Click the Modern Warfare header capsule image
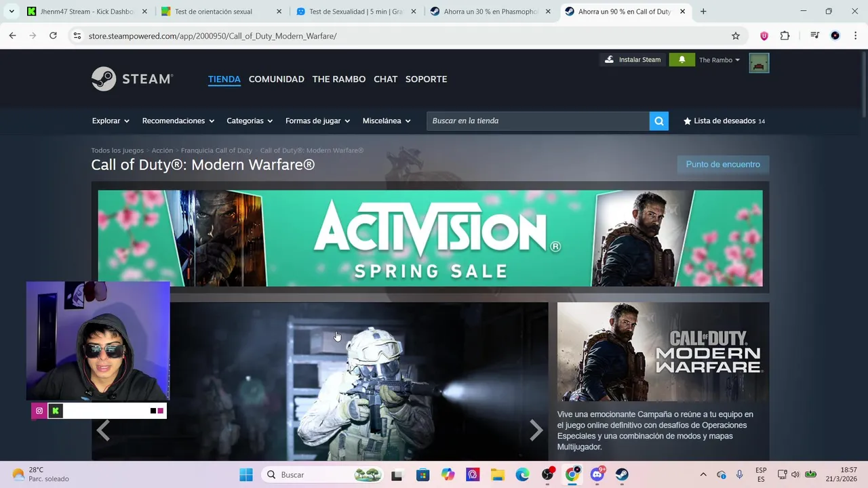Image resolution: width=868 pixels, height=488 pixels. [663, 352]
